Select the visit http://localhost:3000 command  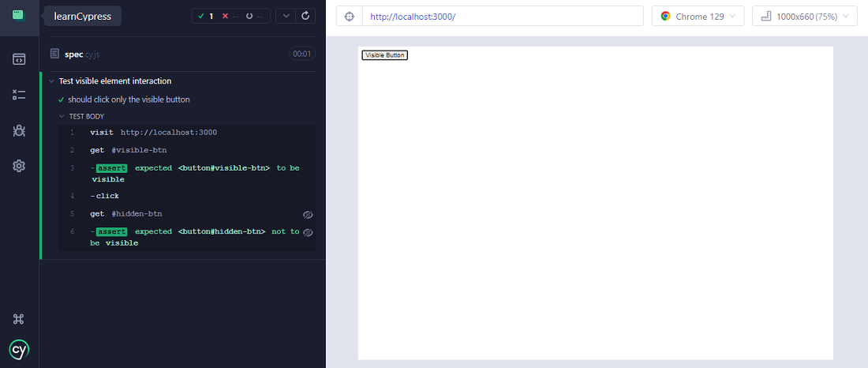[186, 133]
